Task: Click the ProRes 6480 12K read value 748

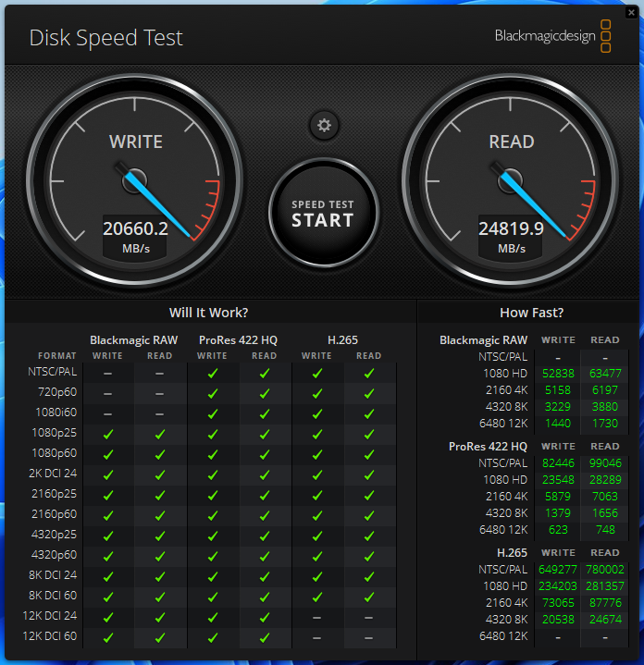Action: [x=605, y=530]
